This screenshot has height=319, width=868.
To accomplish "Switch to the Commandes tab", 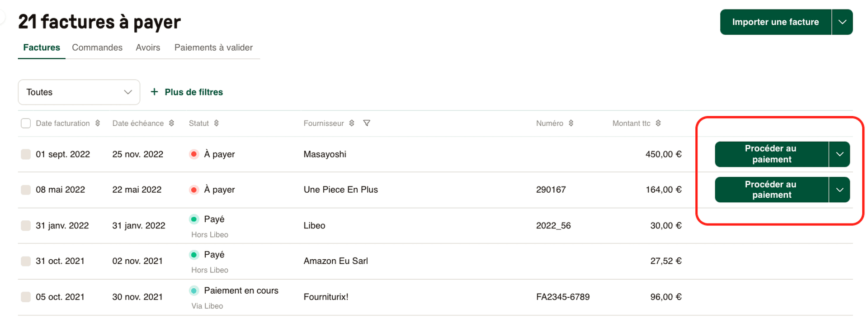I will coord(97,47).
